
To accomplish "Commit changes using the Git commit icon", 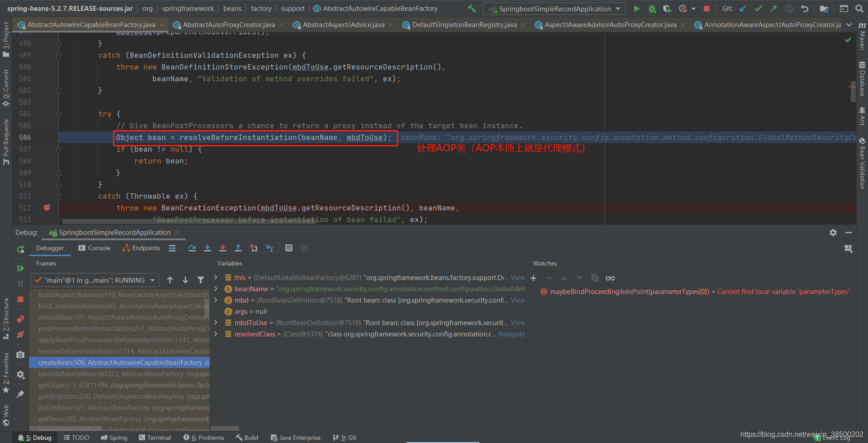I will coord(758,8).
